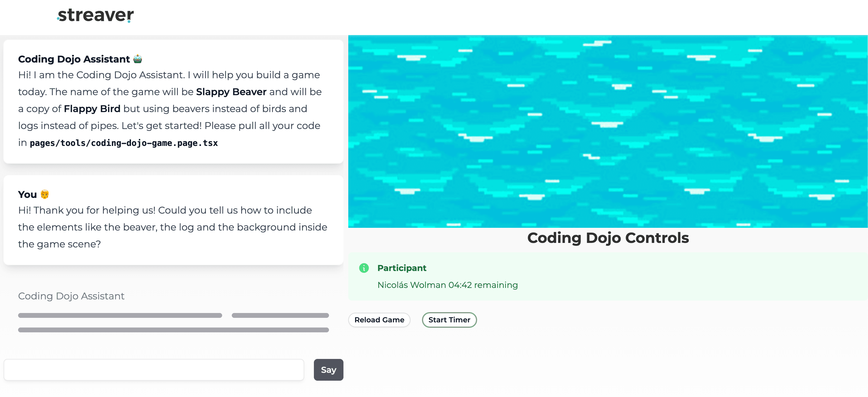Click the Participant label
868x397 pixels.
click(402, 268)
